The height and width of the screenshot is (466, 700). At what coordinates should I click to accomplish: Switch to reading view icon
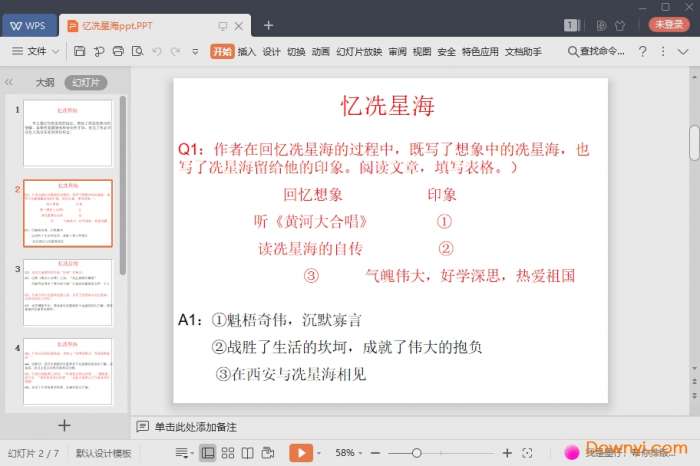click(x=247, y=453)
